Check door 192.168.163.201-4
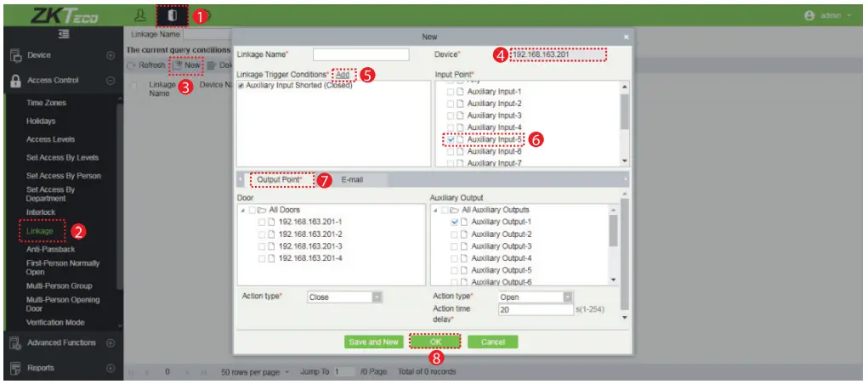Screen dimensions: 868x384 [262, 258]
